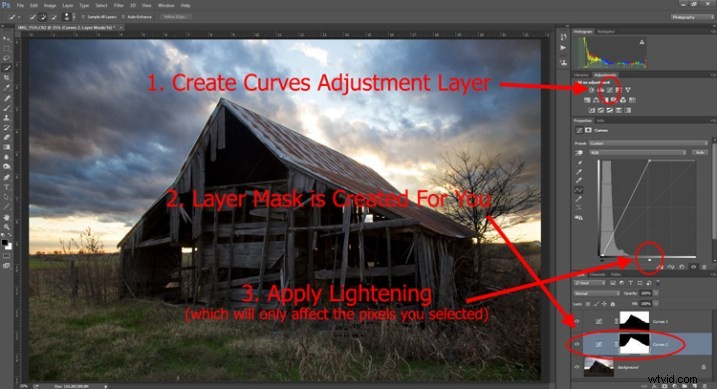Screen dimensions: 717x389
Task: Click the foreground color swatch
Action: [5, 242]
